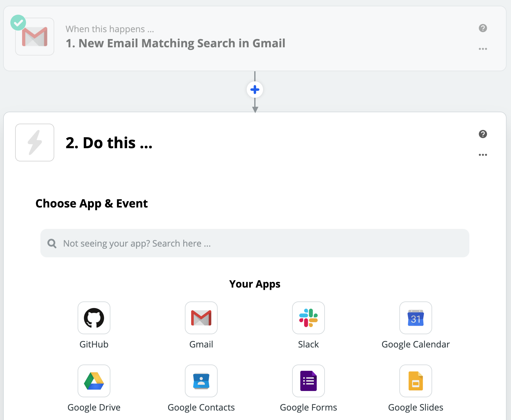Screen dimensions: 511x420
Task: Choose the Google Drive app icon
Action: coord(94,381)
